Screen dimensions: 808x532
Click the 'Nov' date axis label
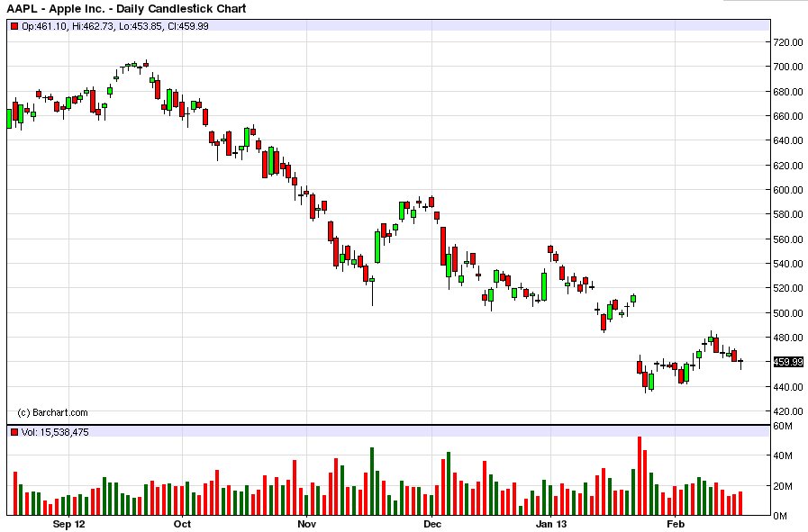tap(306, 524)
